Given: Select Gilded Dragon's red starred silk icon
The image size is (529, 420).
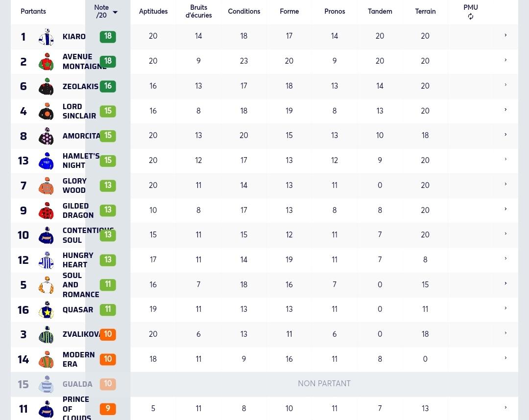Looking at the screenshot, I should click(46, 210).
